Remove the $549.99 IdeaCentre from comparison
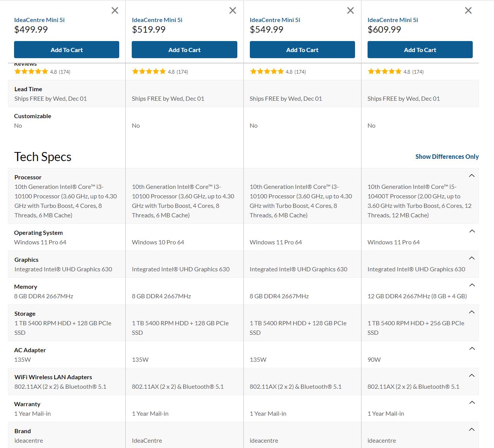Screen dimensions: 494x448 tap(350, 11)
